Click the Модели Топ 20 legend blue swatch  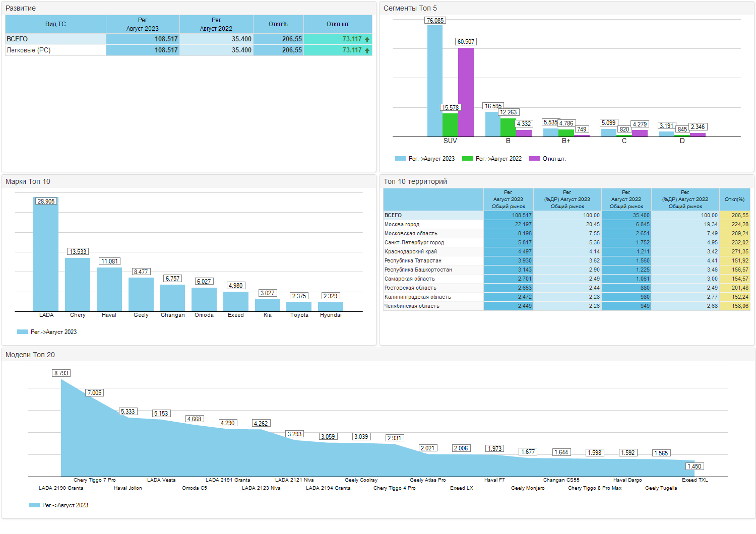point(34,505)
